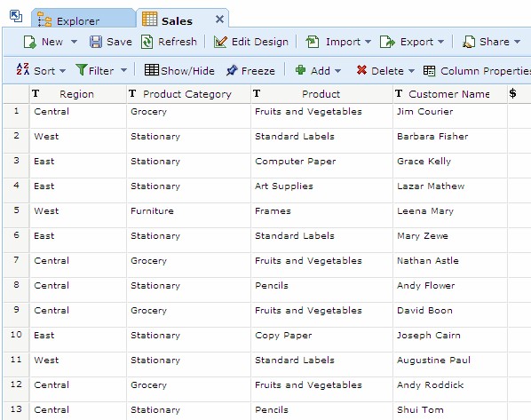Click the red Delete X icon
The image size is (531, 420).
point(361,70)
